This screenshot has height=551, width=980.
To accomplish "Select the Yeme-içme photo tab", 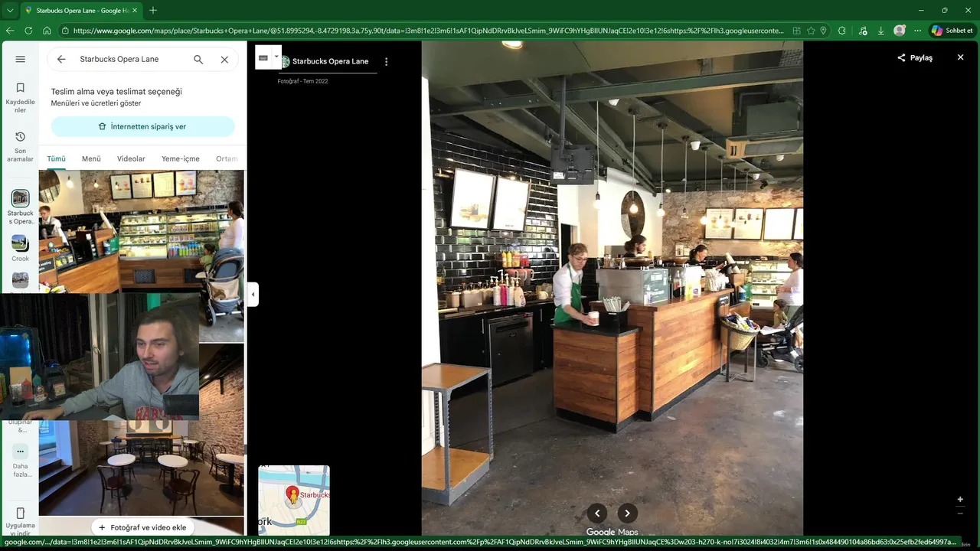I will pyautogui.click(x=181, y=158).
